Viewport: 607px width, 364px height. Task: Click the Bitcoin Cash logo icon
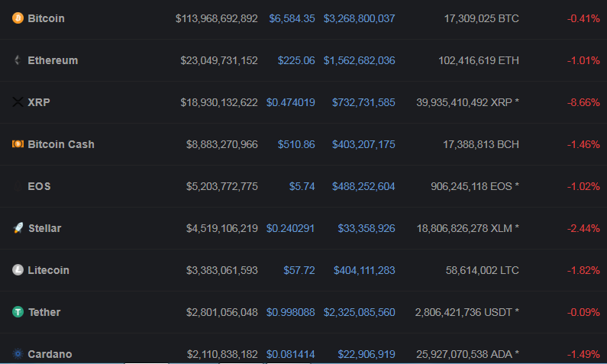point(18,144)
